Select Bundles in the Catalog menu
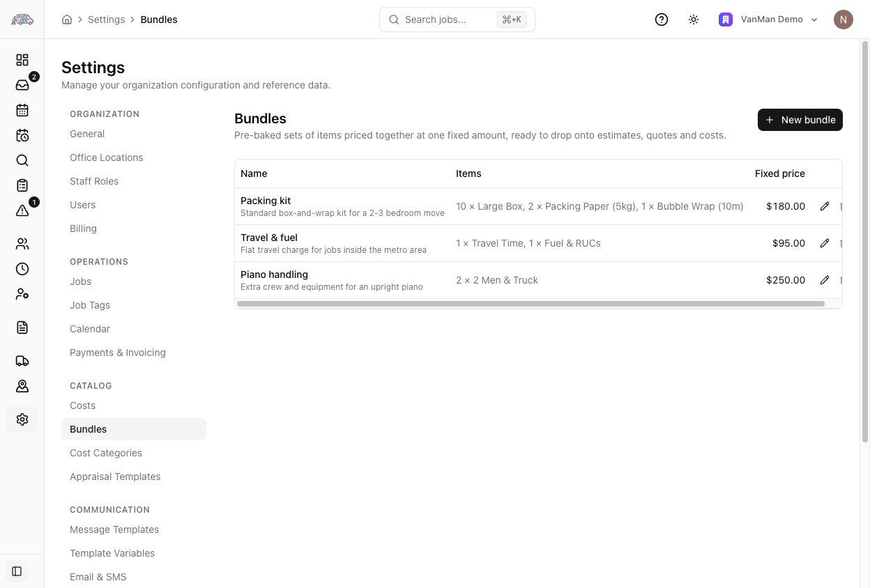 click(134, 429)
